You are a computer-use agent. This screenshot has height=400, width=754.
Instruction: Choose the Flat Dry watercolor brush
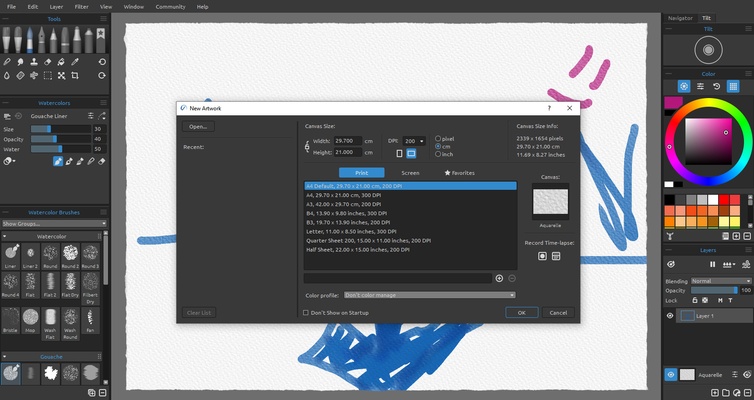pyautogui.click(x=70, y=285)
